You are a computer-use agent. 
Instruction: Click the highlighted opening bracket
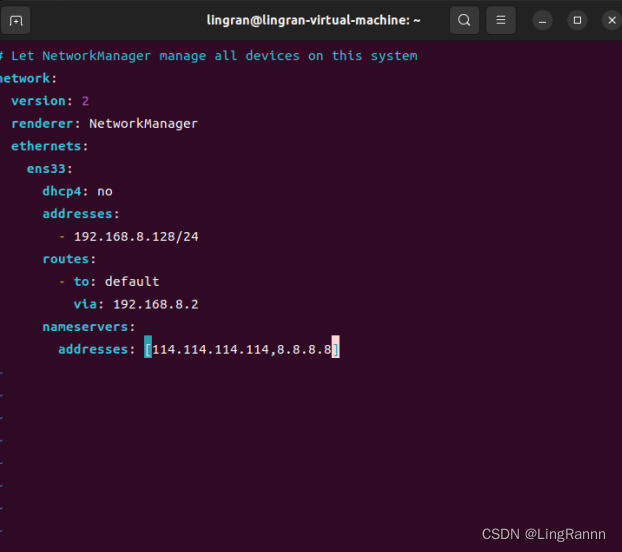pyautogui.click(x=148, y=347)
